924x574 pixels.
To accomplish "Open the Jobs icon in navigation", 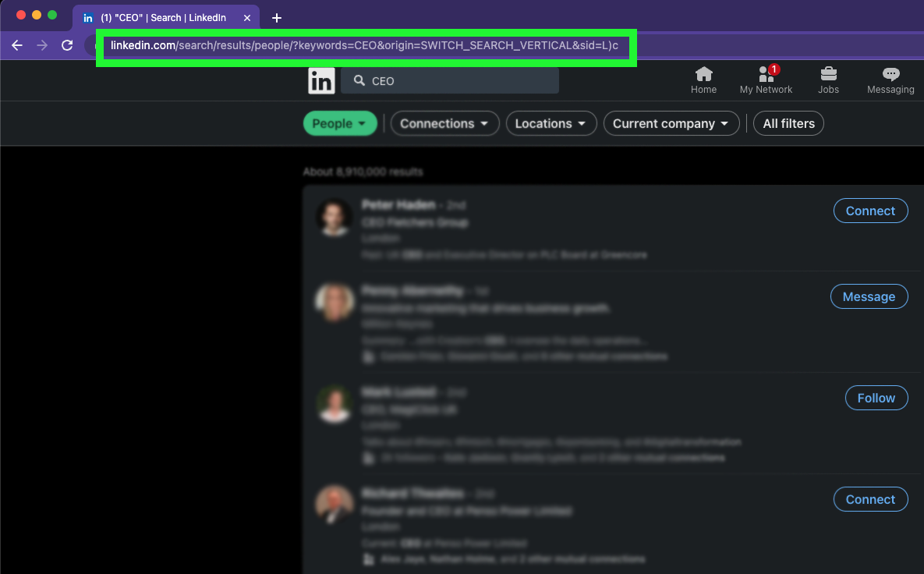I will click(x=828, y=80).
